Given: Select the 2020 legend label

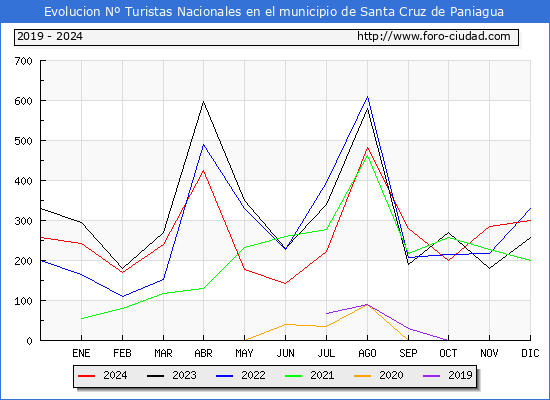Looking at the screenshot, I should 391,375.
